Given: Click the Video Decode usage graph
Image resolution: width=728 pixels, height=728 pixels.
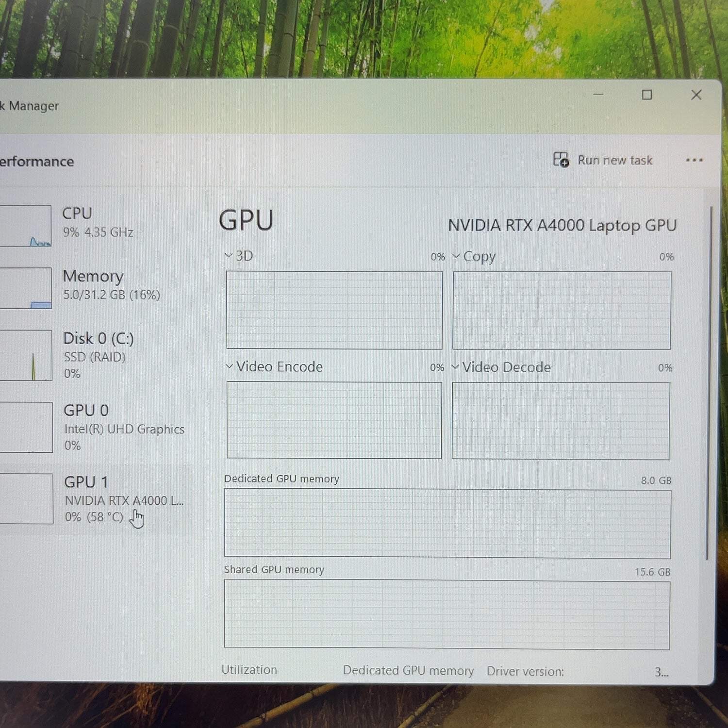Looking at the screenshot, I should pos(561,421).
